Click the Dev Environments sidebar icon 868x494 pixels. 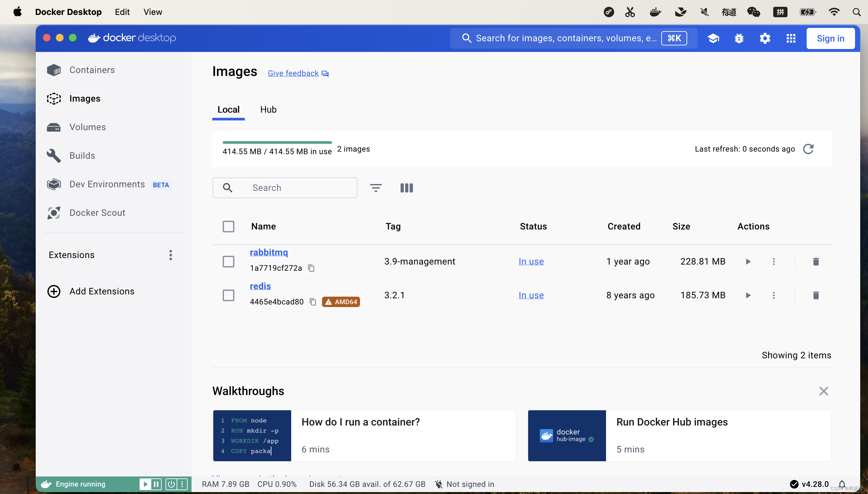click(54, 184)
